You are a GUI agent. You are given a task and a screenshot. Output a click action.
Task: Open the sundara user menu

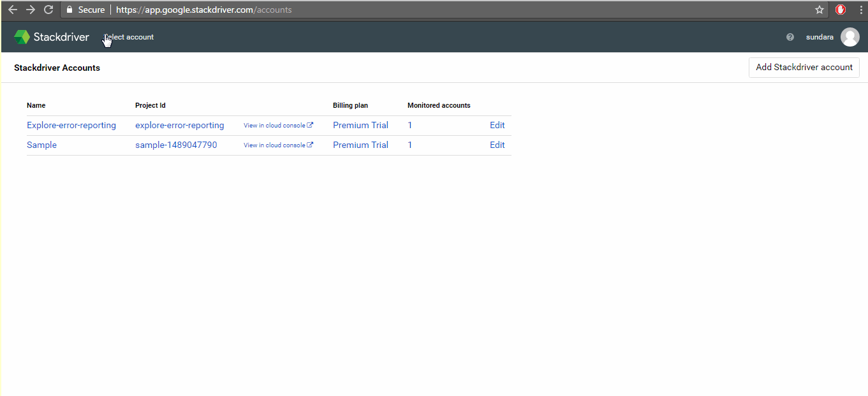tap(820, 37)
